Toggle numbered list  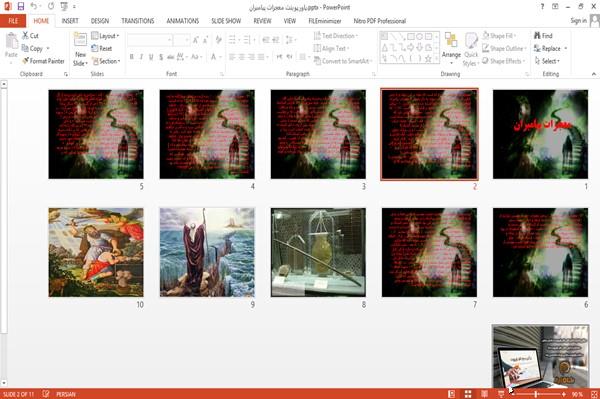pos(247,40)
